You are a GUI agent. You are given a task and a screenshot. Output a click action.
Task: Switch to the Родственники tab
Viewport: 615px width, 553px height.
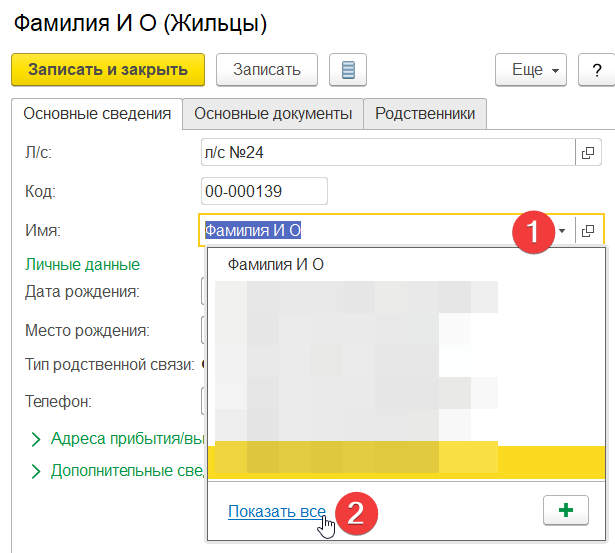point(425,114)
